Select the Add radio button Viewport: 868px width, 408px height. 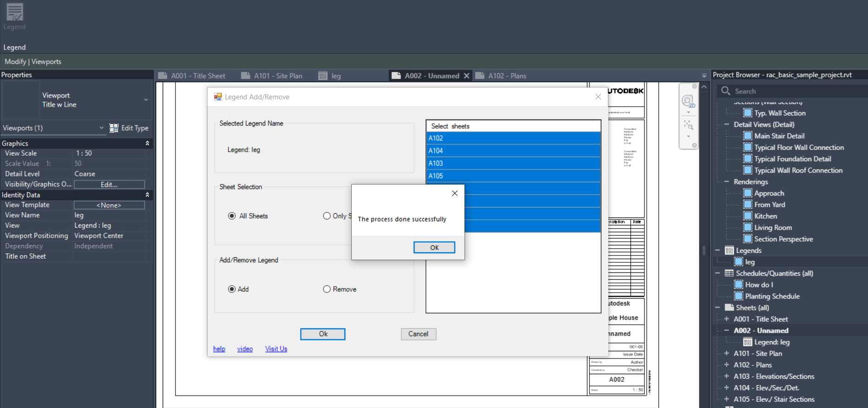click(232, 289)
